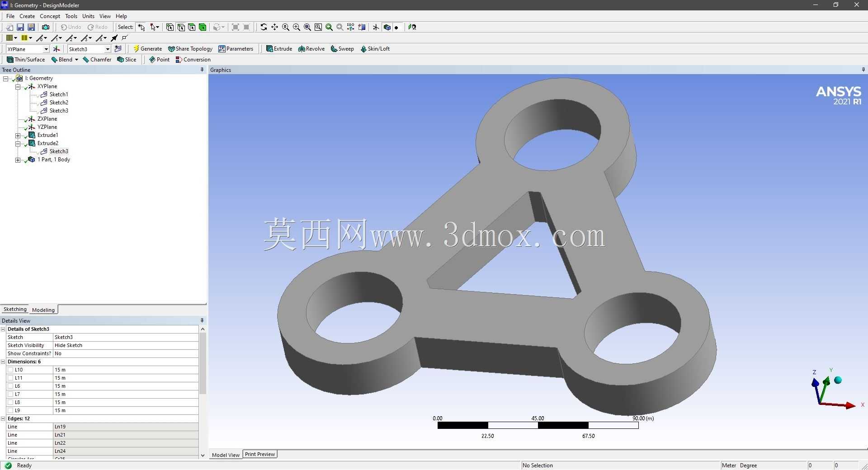Open the Sweep tool

342,49
